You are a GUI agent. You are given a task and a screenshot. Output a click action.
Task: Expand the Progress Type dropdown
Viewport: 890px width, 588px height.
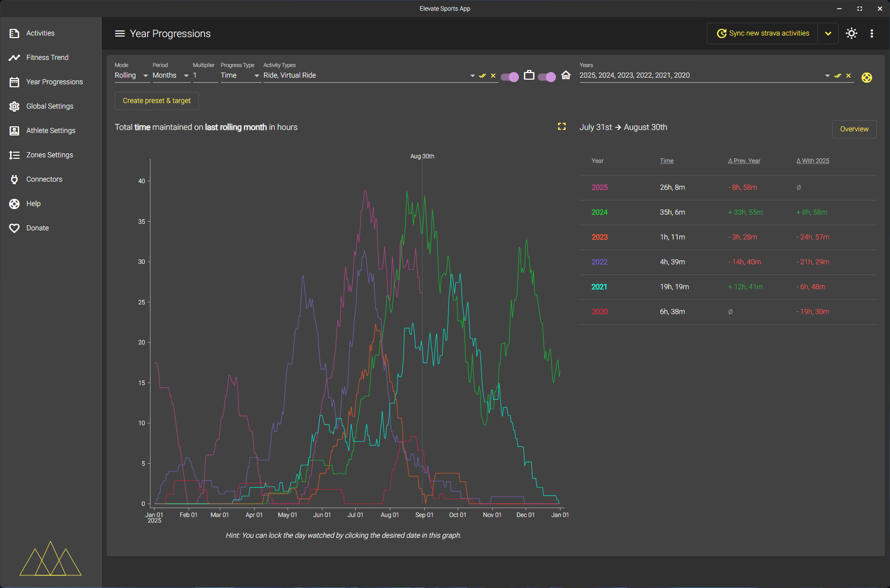[240, 76]
